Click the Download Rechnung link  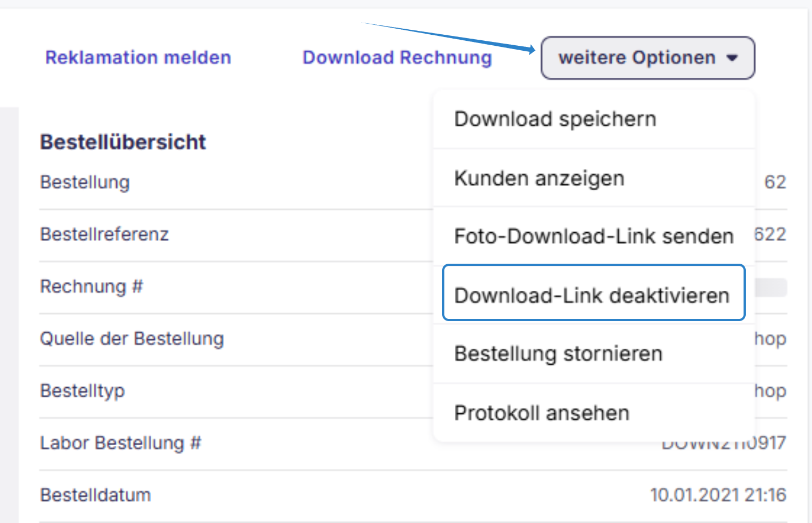point(397,57)
